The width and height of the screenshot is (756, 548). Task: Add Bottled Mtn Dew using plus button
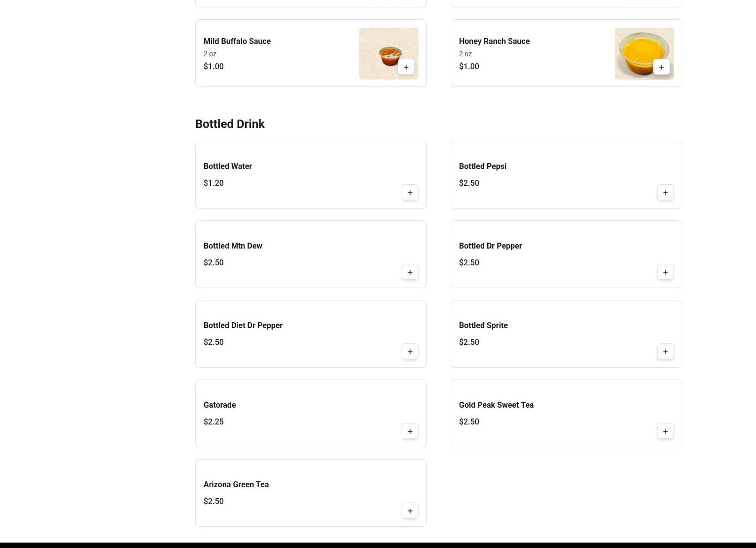pos(410,272)
